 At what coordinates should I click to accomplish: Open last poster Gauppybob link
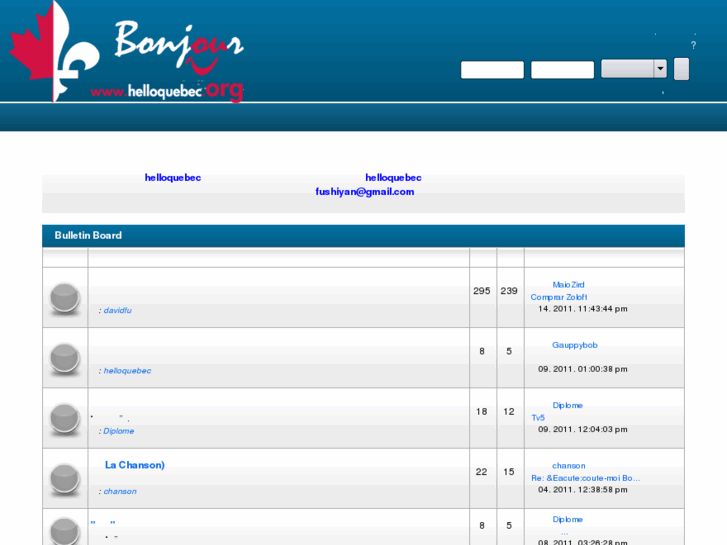click(x=575, y=345)
